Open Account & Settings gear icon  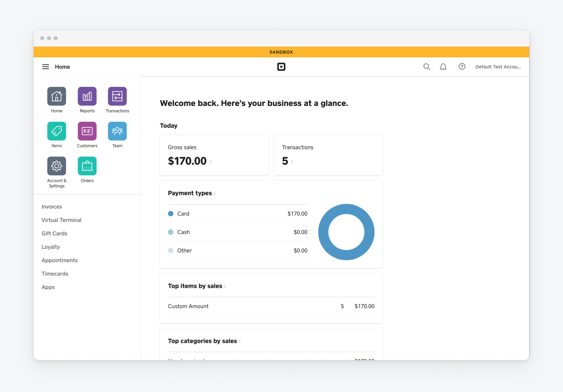point(57,166)
